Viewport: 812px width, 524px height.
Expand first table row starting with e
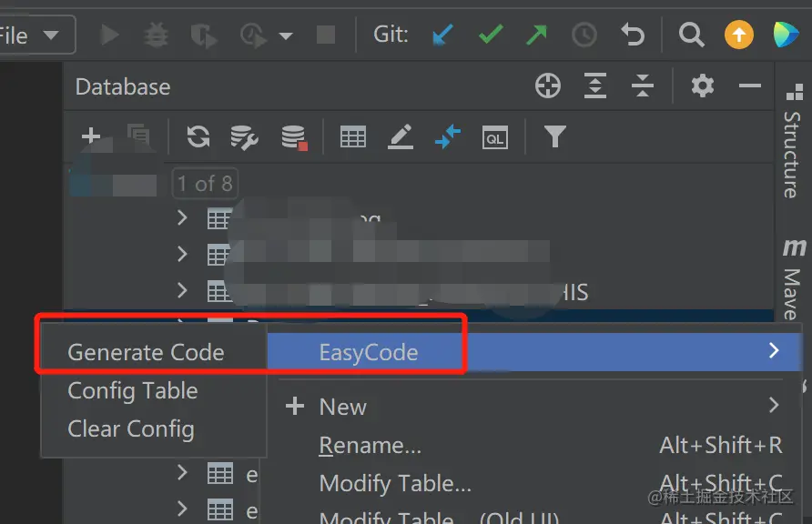click(x=182, y=472)
